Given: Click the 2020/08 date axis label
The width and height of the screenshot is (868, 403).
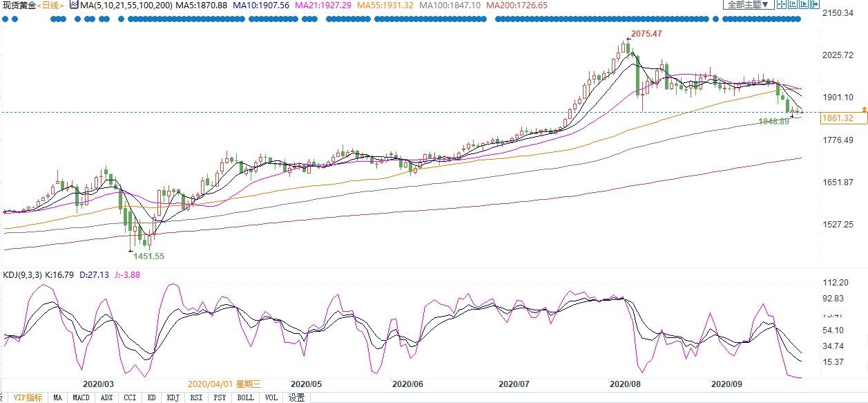Looking at the screenshot, I should [x=625, y=383].
